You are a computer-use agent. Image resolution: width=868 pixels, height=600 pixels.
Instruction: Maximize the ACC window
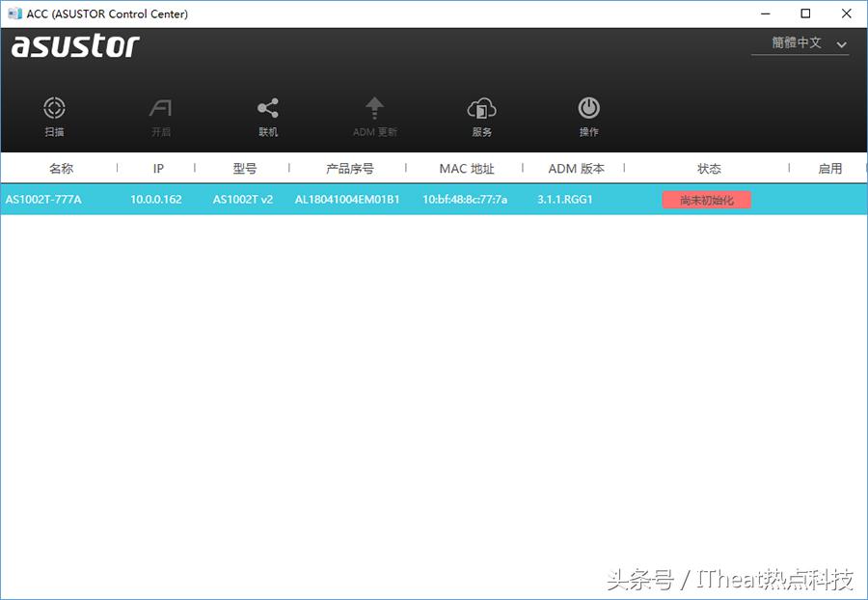click(806, 14)
